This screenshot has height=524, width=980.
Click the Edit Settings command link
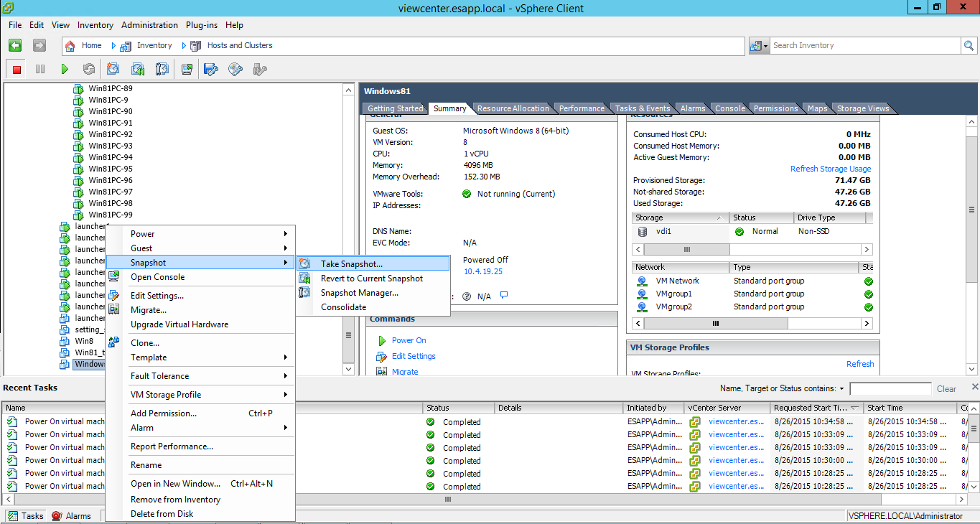414,356
